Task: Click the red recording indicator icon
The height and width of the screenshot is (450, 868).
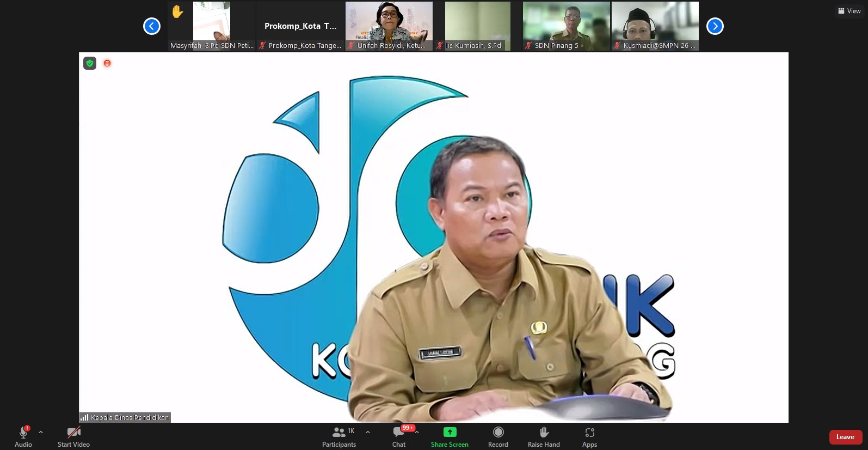Action: pos(107,63)
